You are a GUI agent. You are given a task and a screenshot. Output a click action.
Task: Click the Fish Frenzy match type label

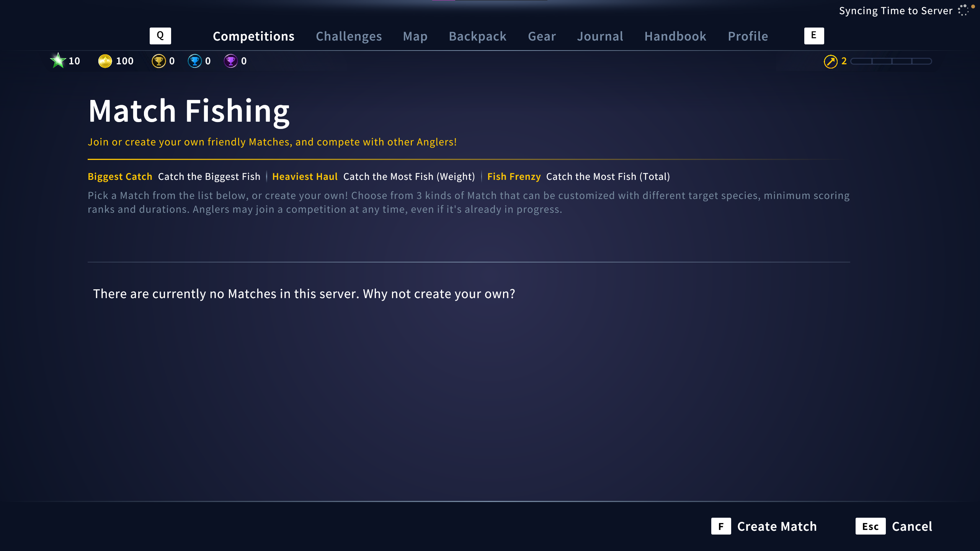click(x=514, y=176)
